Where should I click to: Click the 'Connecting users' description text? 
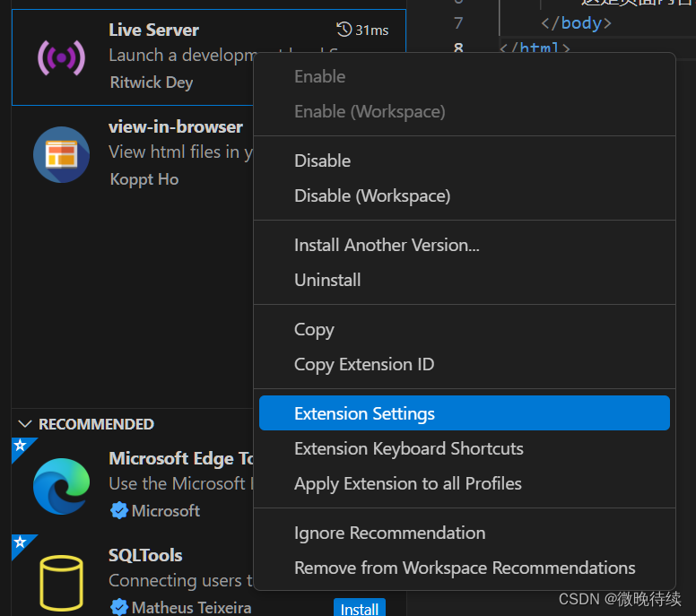tap(180, 580)
